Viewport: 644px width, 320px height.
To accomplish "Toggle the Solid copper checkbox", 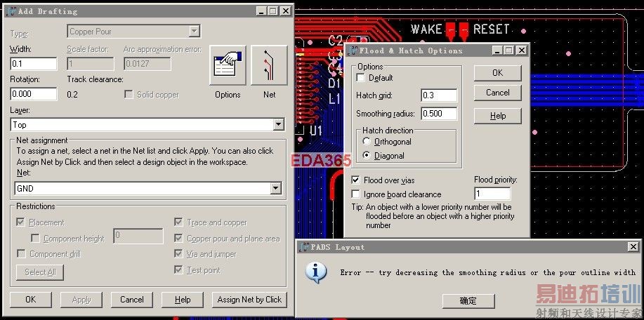I will click(129, 95).
